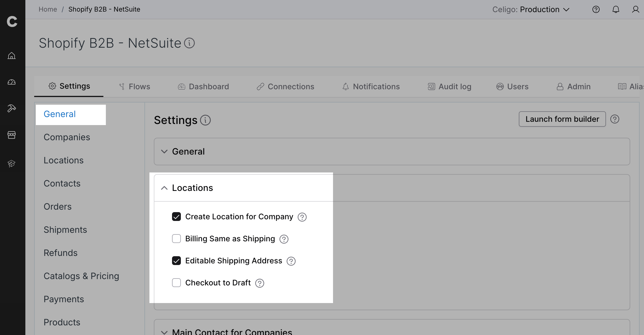The height and width of the screenshot is (335, 644).
Task: Open the Celigo Production environment dropdown
Action: click(531, 10)
